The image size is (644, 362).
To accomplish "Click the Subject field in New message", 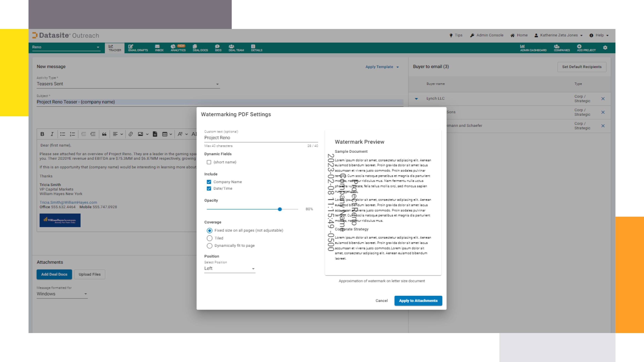I will click(x=220, y=102).
